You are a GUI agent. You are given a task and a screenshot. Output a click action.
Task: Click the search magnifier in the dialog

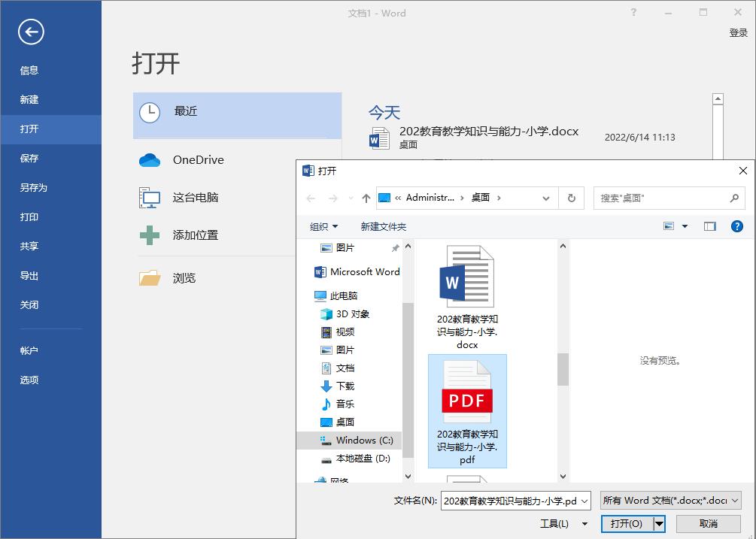pos(733,198)
